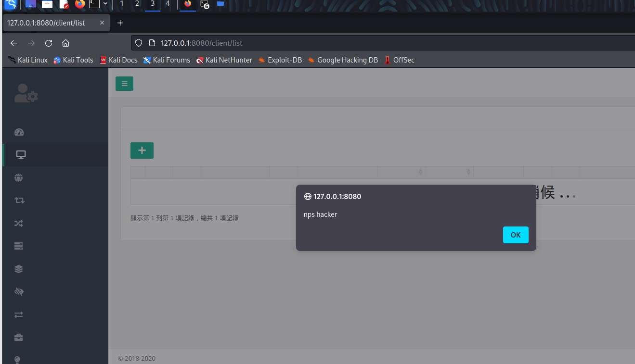The height and width of the screenshot is (364, 635).
Task: Open the grouped terminal windows badge 6
Action: click(x=205, y=4)
